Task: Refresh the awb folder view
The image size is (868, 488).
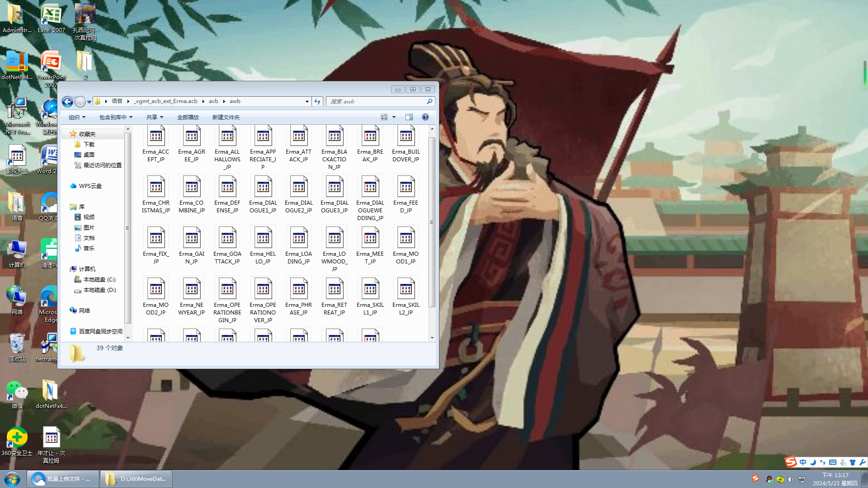Action: pos(317,102)
